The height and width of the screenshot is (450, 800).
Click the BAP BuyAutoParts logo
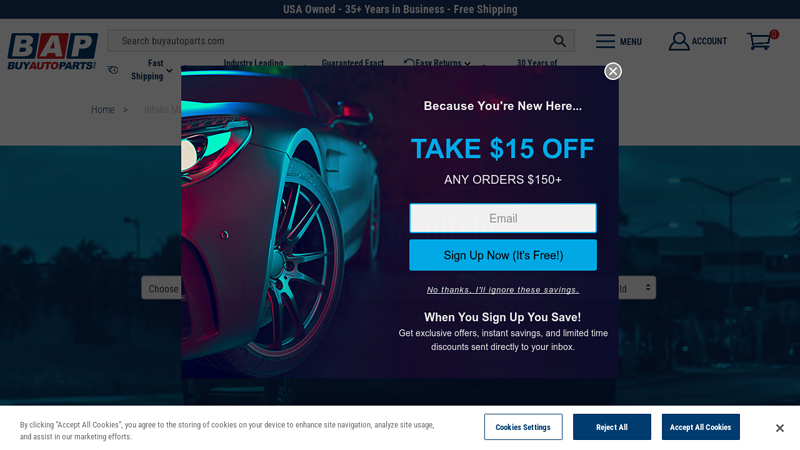pos(52,52)
